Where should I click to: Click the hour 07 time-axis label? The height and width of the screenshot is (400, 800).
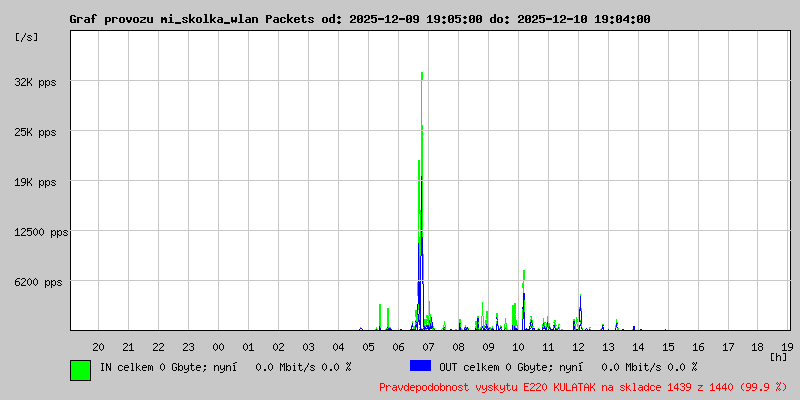pyautogui.click(x=428, y=347)
